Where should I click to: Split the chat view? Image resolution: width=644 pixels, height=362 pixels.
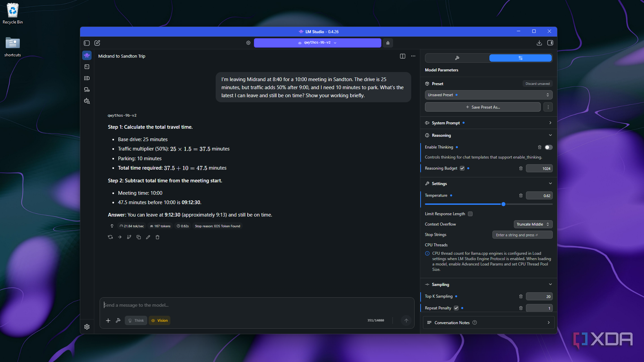[x=402, y=56]
